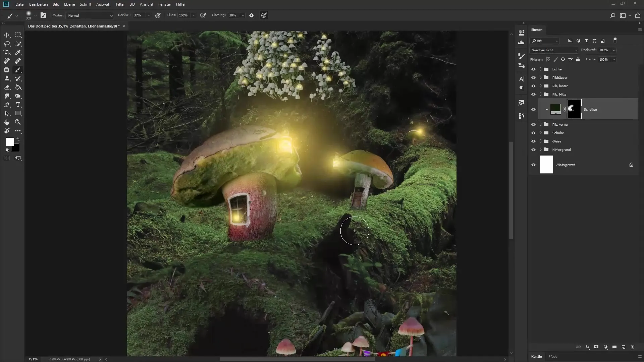Select the Zoom tool

point(18,122)
